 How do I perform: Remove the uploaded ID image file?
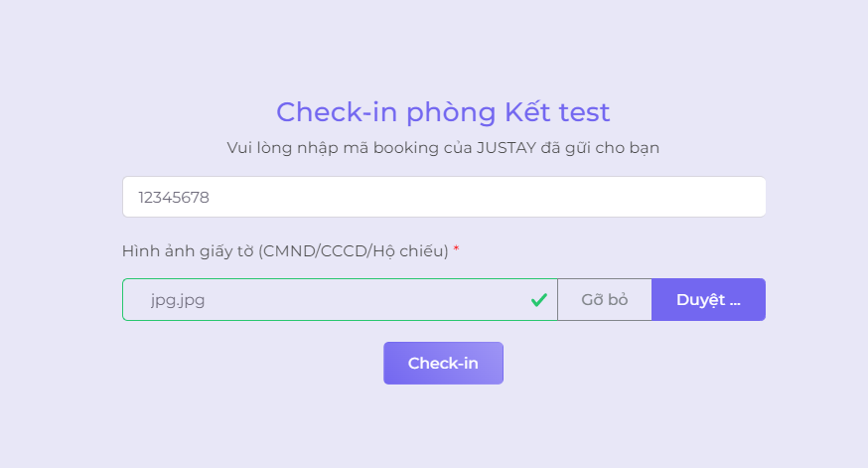click(x=604, y=299)
